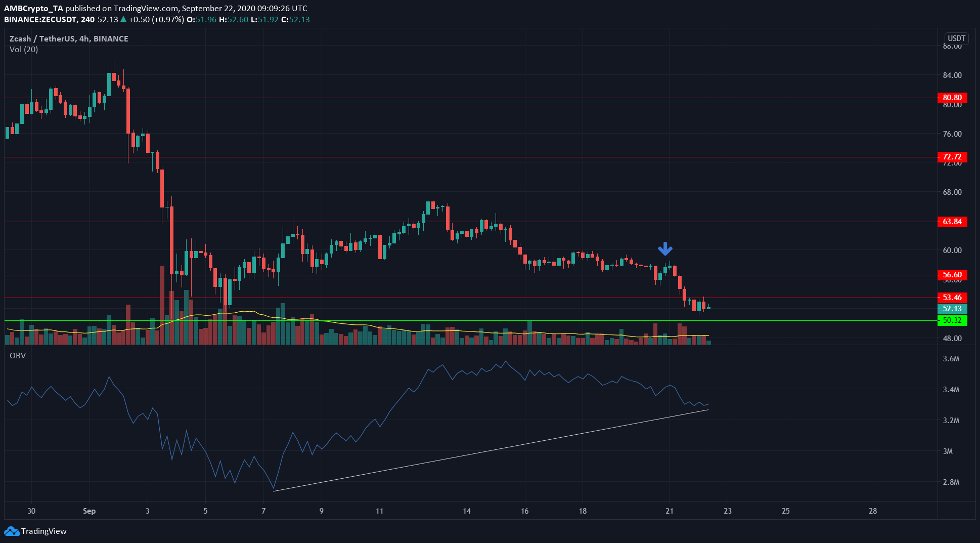Click the USDT currency label button
The image size is (980, 543).
(956, 38)
